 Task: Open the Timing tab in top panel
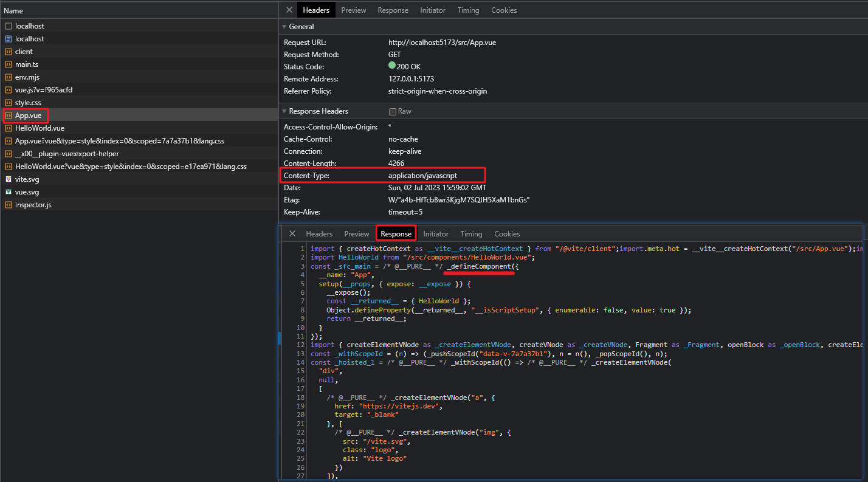[x=468, y=10]
